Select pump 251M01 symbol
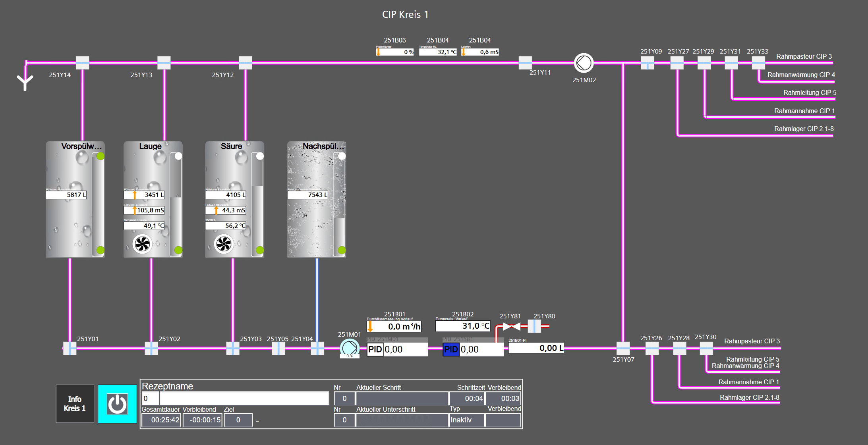The width and height of the screenshot is (868, 445). pyautogui.click(x=350, y=348)
